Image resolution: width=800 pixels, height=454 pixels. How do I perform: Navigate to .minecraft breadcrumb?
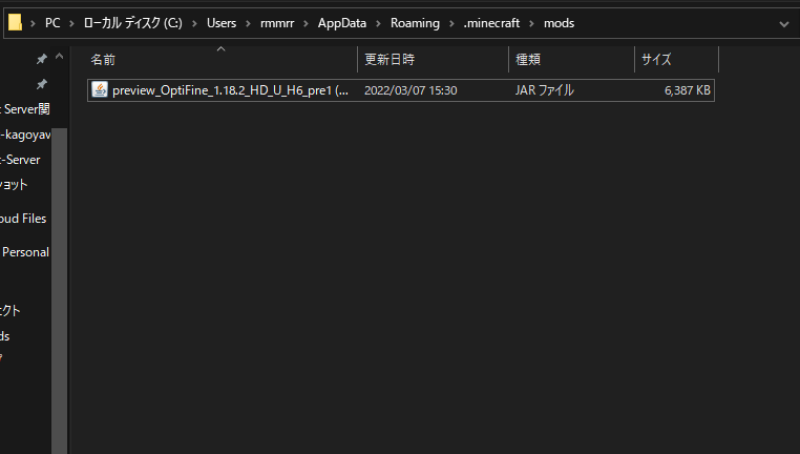coord(491,23)
